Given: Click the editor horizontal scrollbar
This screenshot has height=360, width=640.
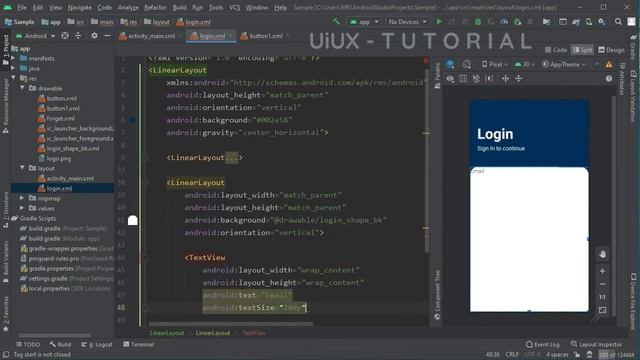Looking at the screenshot, I should 231,324.
